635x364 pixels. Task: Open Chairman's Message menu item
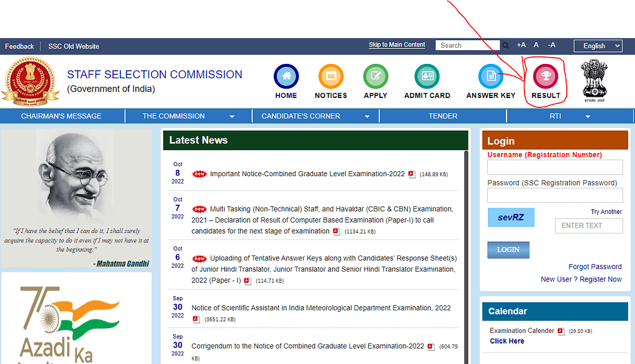[x=61, y=116]
